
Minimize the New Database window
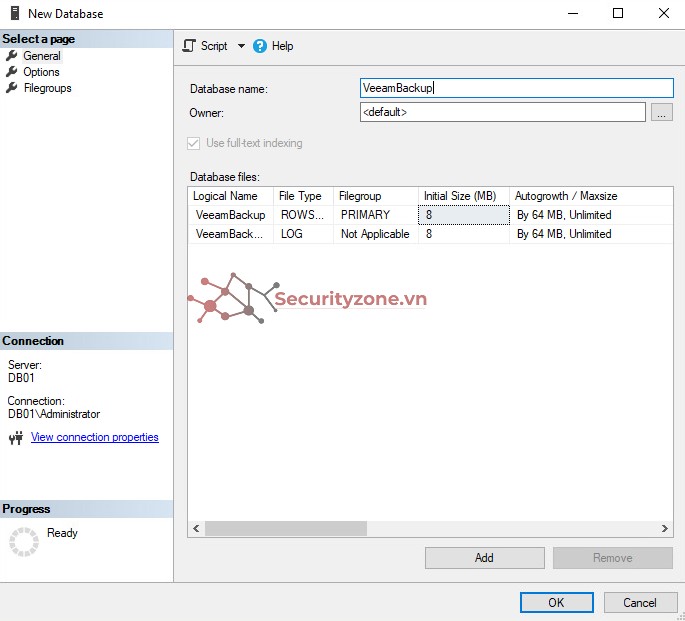[573, 14]
